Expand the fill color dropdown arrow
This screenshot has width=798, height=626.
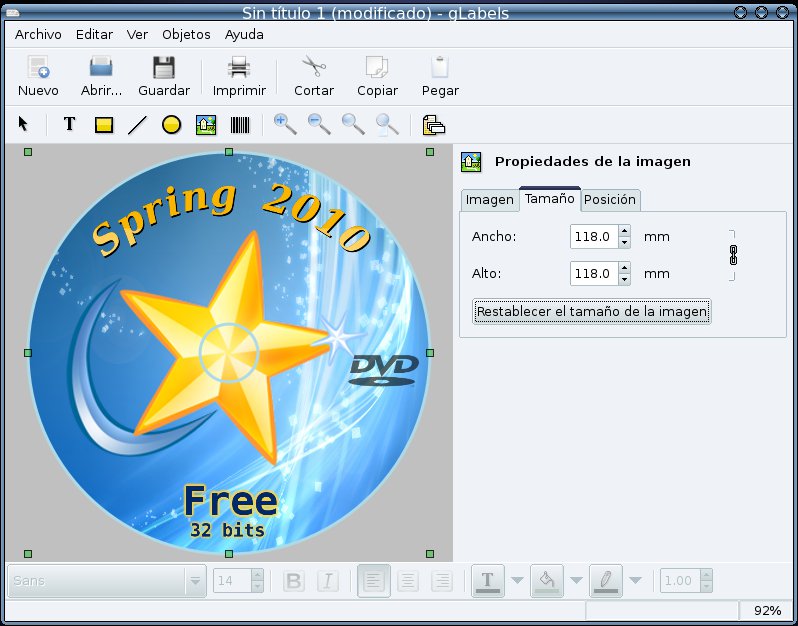(576, 581)
